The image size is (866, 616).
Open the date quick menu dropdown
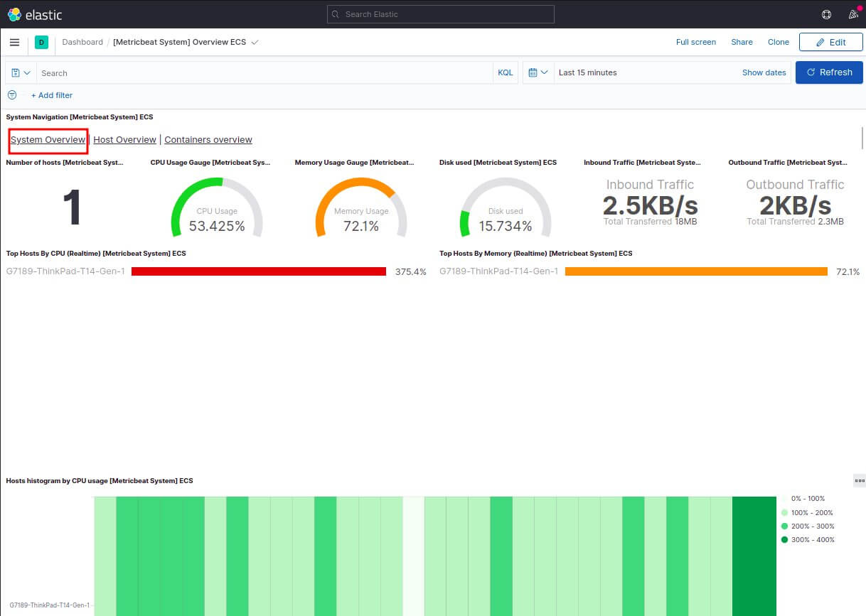point(538,72)
